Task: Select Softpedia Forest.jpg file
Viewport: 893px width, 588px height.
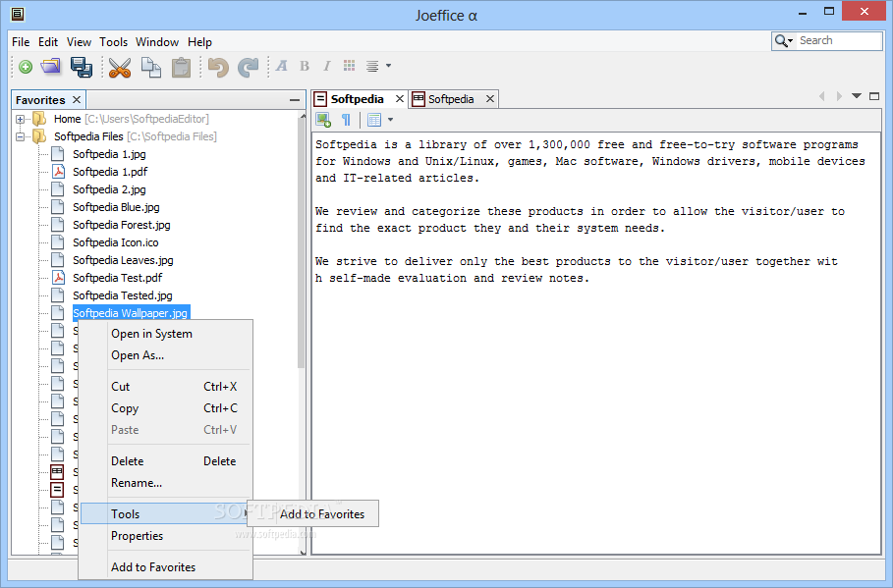Action: (122, 225)
